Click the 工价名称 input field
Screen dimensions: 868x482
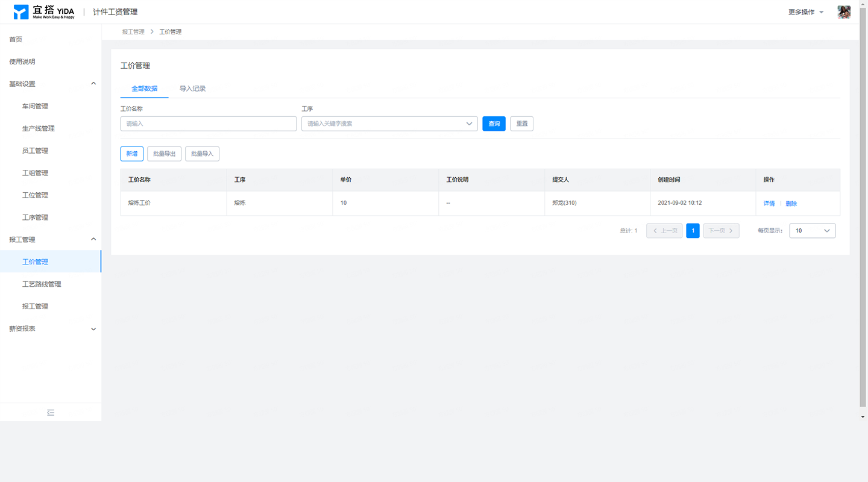pos(209,124)
